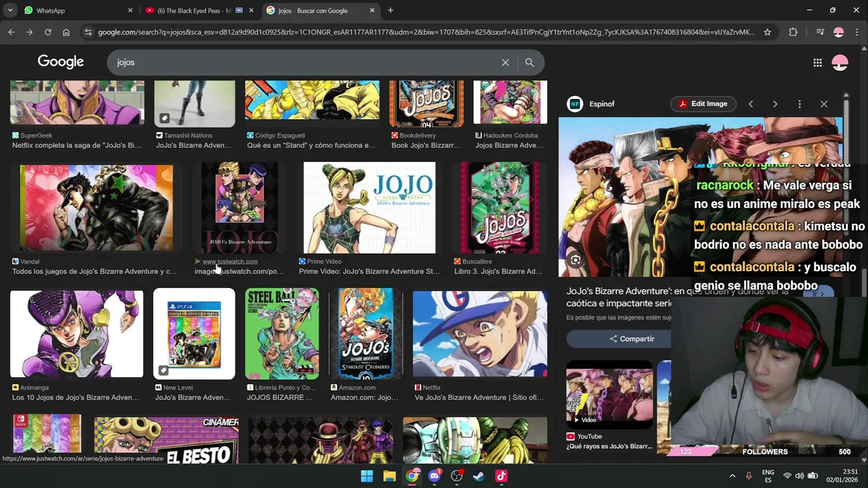Close the Espinof image preview panel

[x=824, y=104]
